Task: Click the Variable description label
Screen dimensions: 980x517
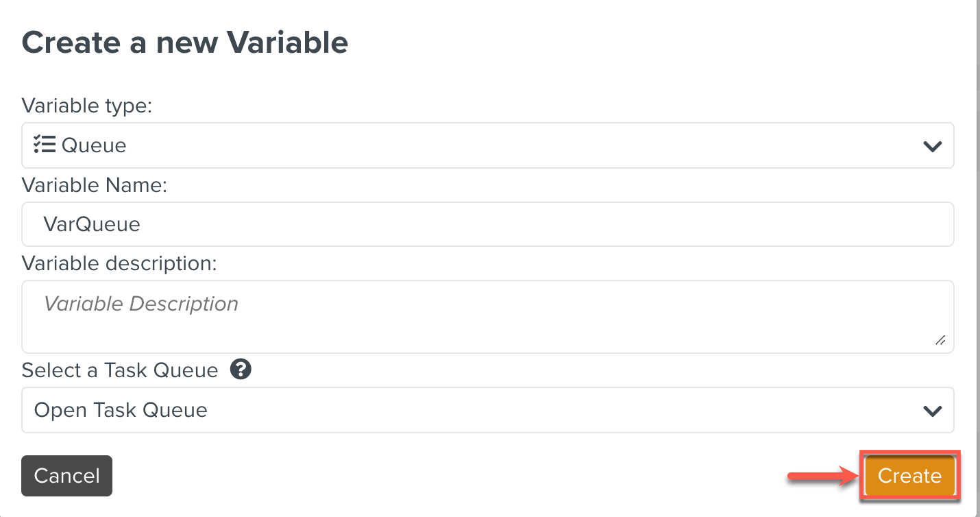Action: click(120, 263)
